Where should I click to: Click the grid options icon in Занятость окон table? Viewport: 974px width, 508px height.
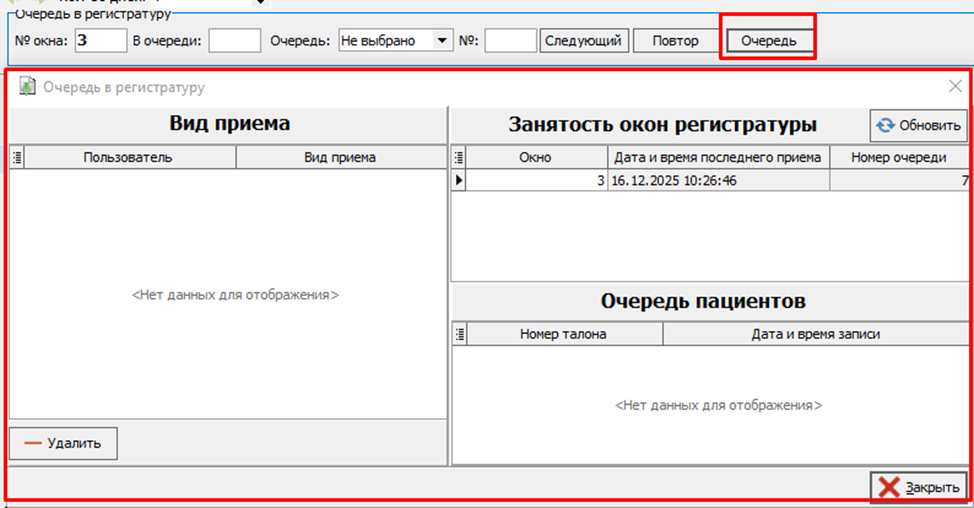pyautogui.click(x=459, y=157)
